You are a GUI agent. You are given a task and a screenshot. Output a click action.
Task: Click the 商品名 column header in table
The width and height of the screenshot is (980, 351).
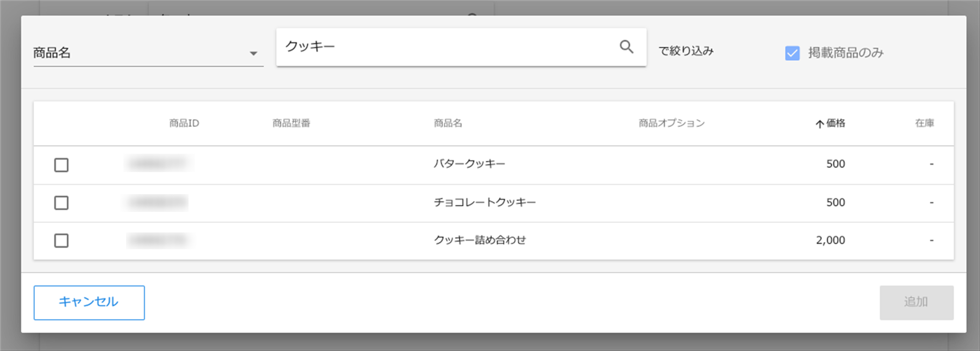[x=448, y=123]
